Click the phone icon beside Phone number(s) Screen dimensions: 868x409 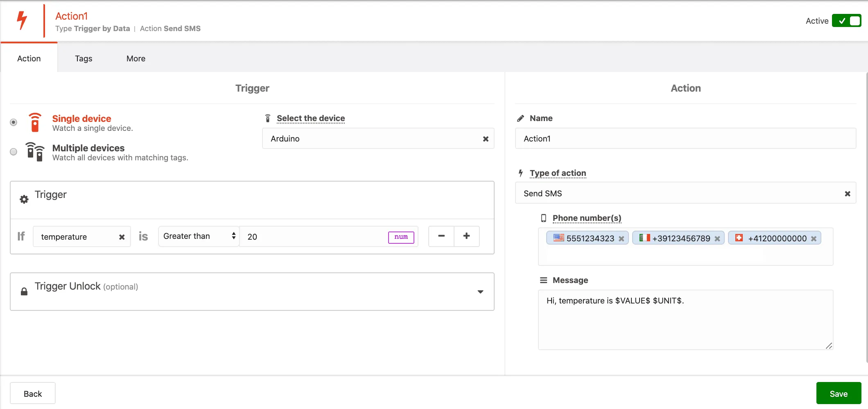pyautogui.click(x=543, y=218)
